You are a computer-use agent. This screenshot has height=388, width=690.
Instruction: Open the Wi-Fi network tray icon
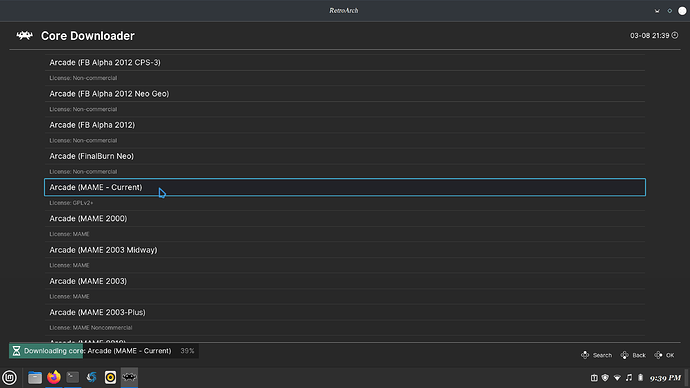[617, 377]
